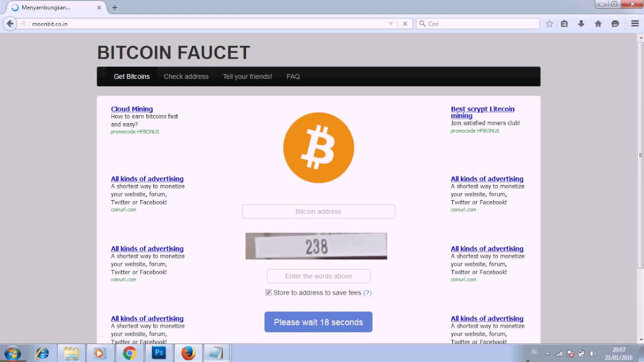This screenshot has height=362, width=644.
Task: Open the (?) help link about fees
Action: (367, 293)
